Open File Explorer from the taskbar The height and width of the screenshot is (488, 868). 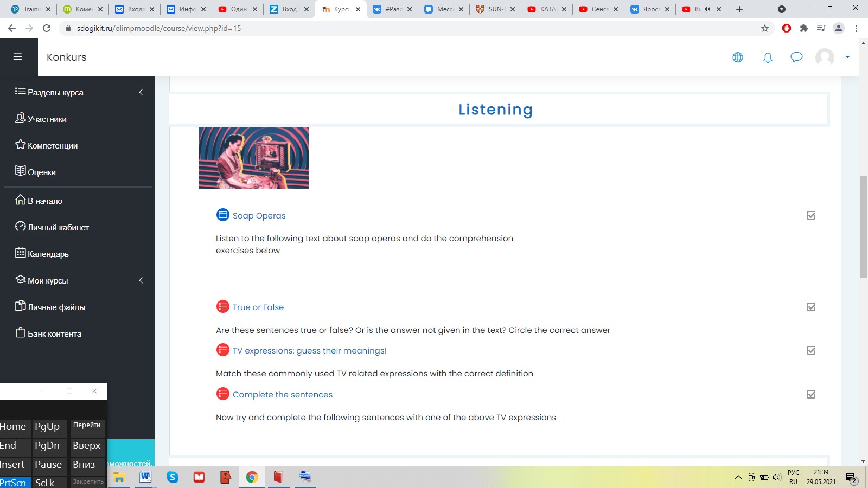pos(119,477)
